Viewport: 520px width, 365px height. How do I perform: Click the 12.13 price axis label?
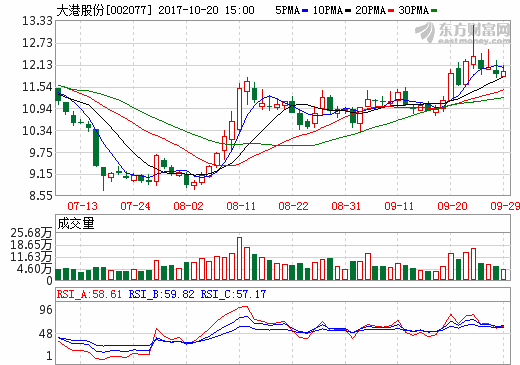click(37, 65)
